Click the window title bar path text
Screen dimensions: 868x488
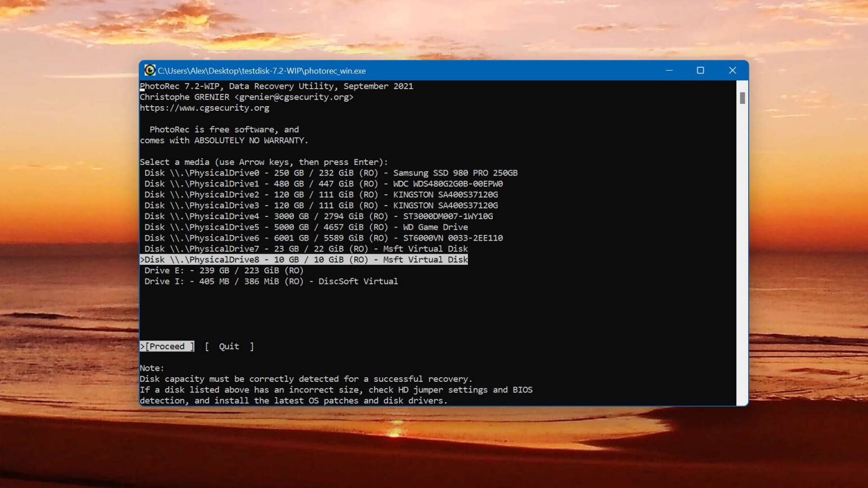pos(262,71)
